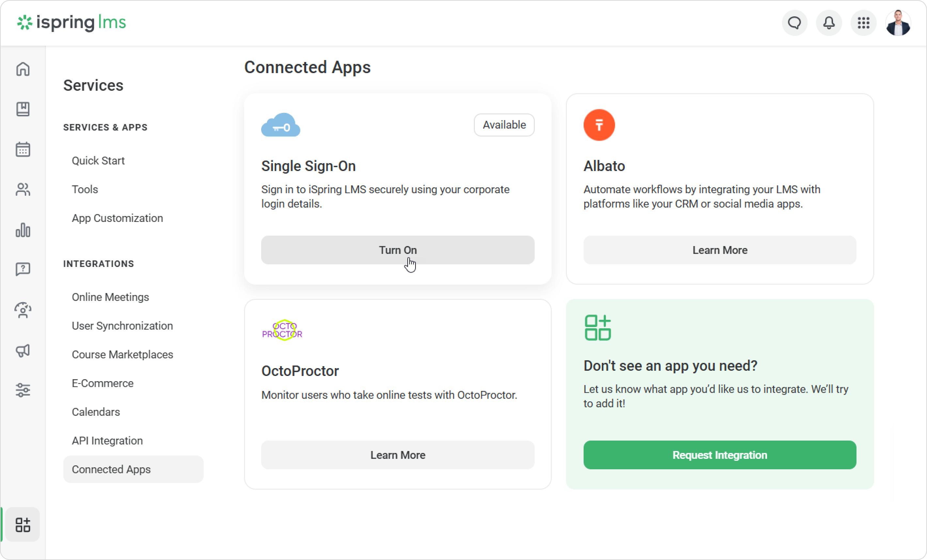Open API Integration menu item

point(107,441)
